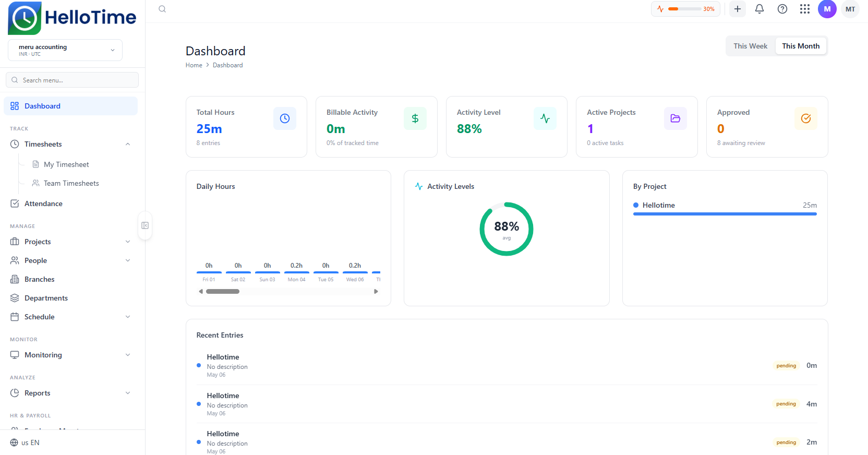The image size is (868, 455).
Task: Click the 30% activity indicator
Action: point(685,9)
